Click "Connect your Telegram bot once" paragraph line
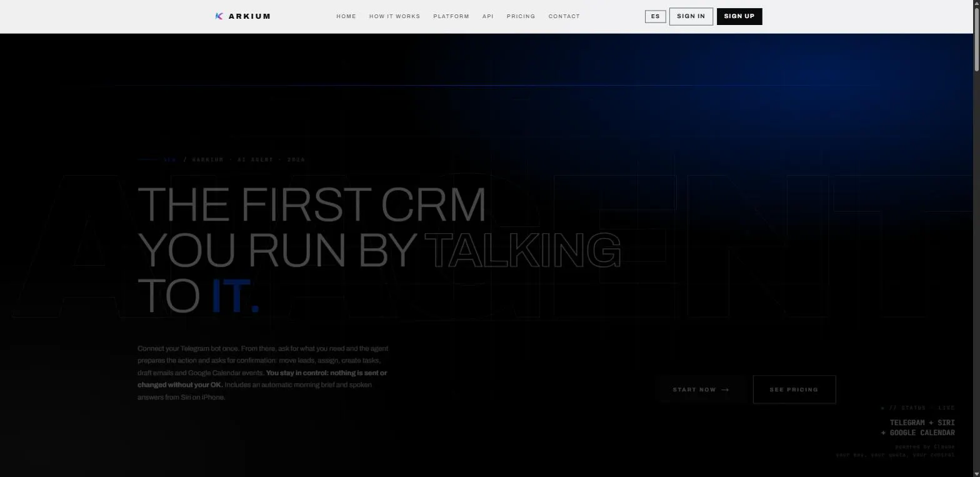Viewport: 980px width, 477px height. point(263,348)
